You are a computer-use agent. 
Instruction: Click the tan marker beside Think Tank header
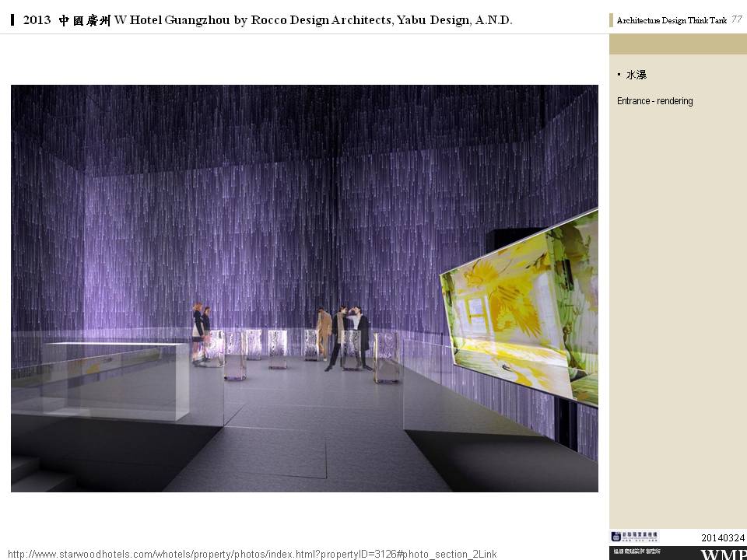coord(612,21)
